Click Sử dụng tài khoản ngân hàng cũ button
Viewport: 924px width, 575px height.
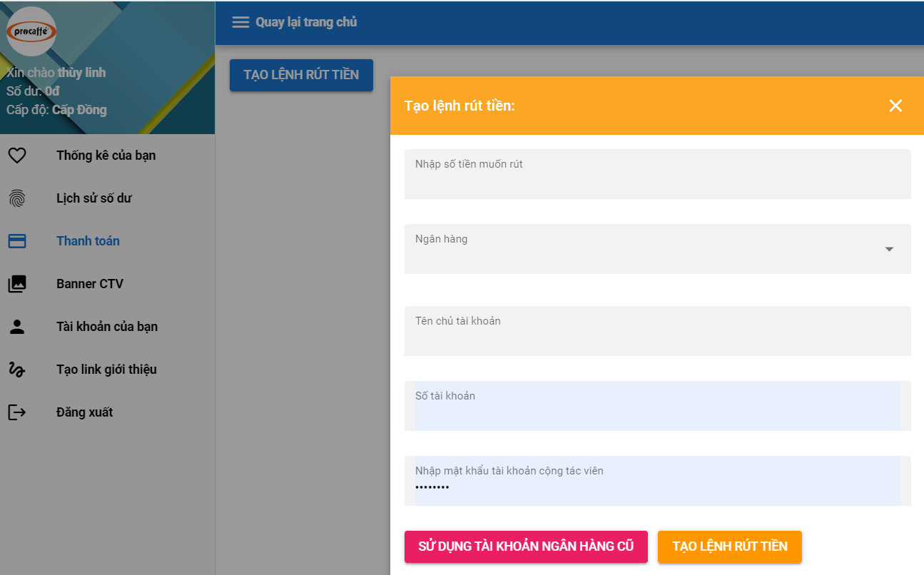coord(526,546)
